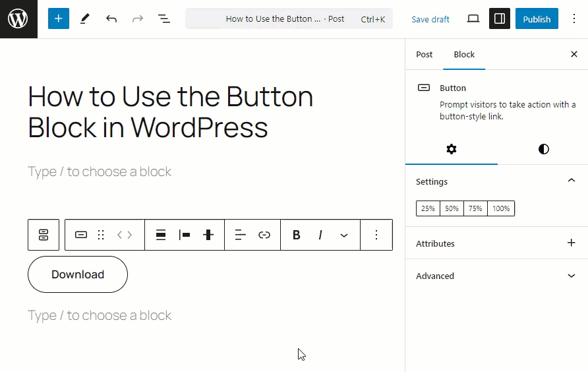Add a link to the button
This screenshot has width=588, height=372.
[264, 235]
